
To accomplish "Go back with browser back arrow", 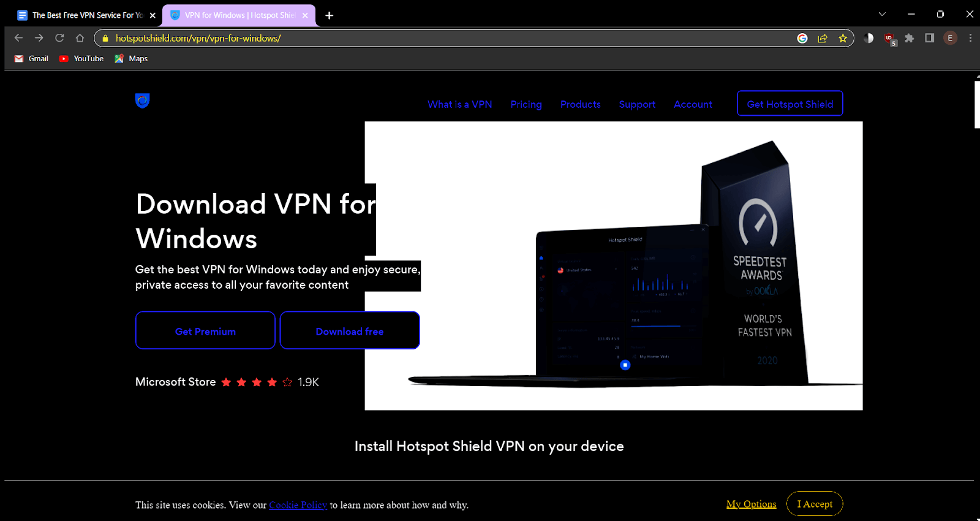I will (18, 38).
